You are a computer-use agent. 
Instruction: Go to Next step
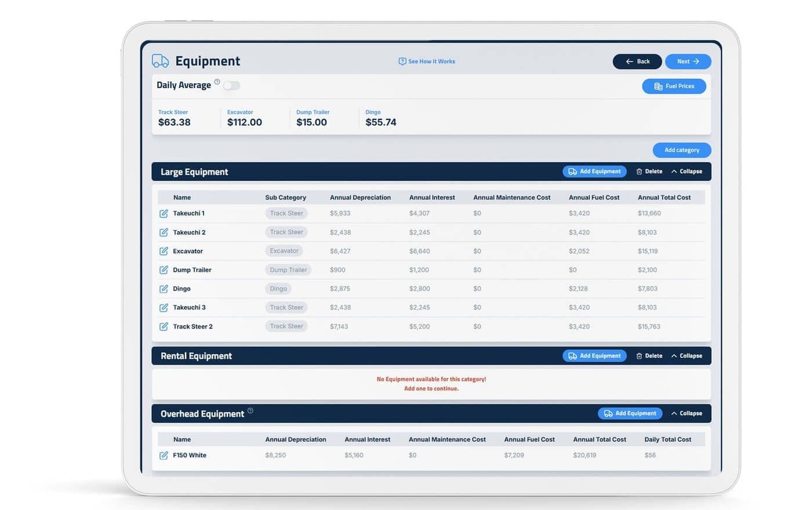pos(688,61)
